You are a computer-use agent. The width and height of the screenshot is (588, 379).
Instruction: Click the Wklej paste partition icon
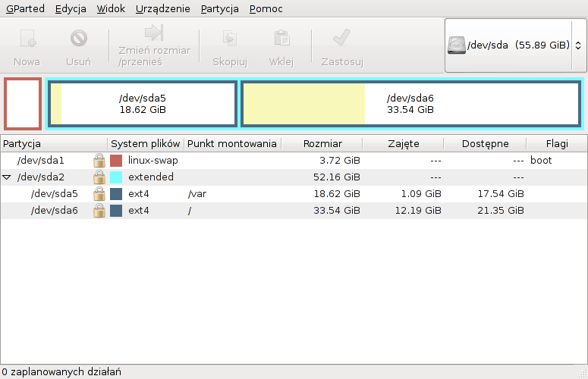coord(281,38)
